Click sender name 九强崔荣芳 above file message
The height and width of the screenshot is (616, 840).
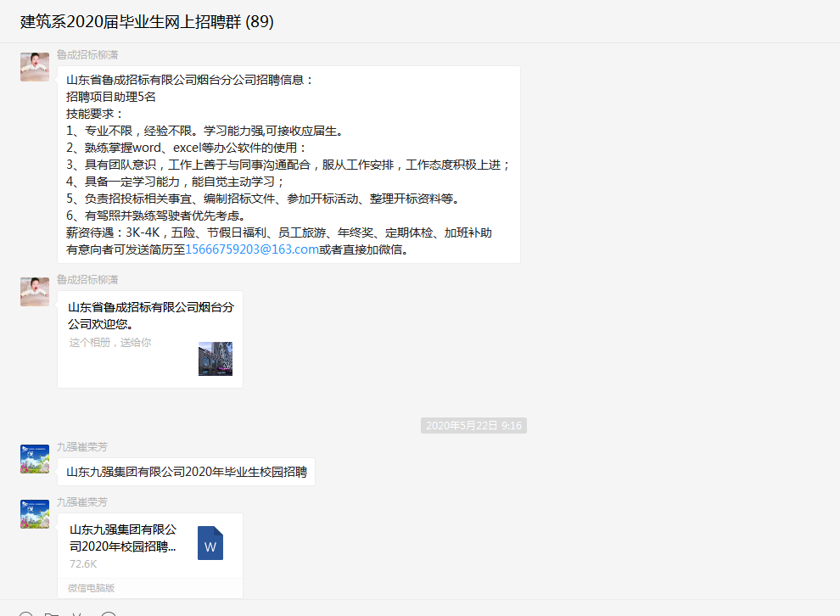(x=82, y=501)
